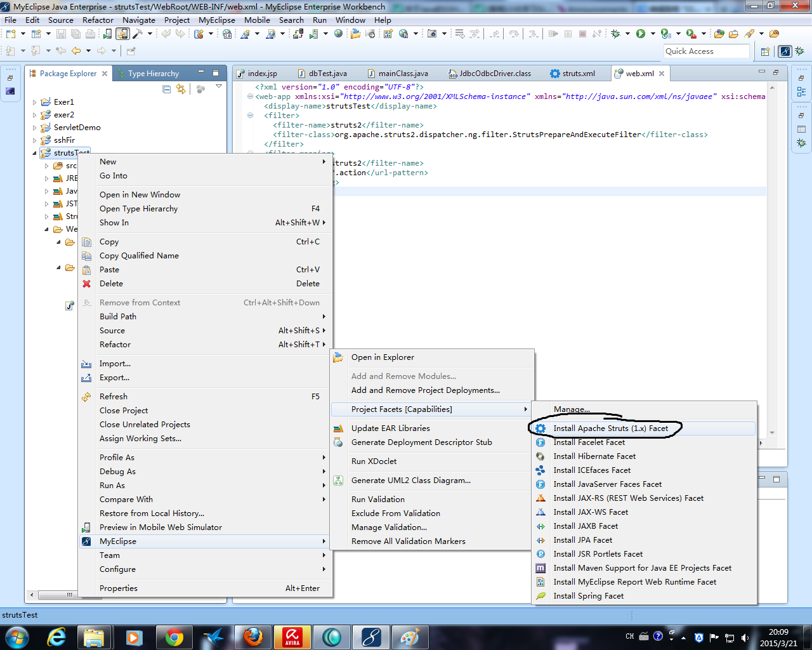Open Google Chrome from taskbar

point(174,637)
